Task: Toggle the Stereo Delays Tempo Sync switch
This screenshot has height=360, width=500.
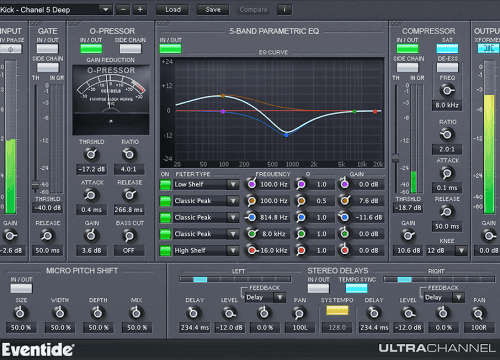Action: [x=356, y=288]
